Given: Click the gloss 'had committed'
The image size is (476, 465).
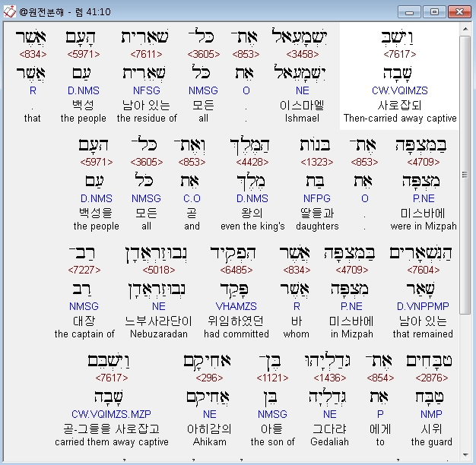Looking at the screenshot, I should click(236, 334).
